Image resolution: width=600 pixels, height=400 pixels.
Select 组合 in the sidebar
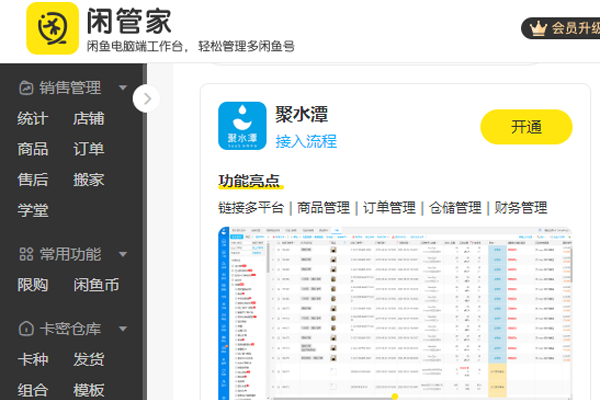(x=33, y=390)
